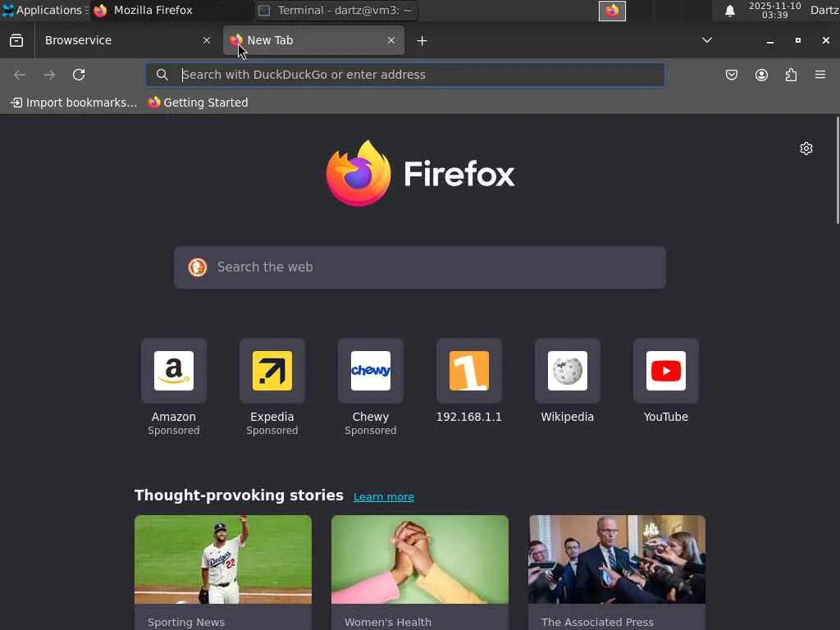Switch to Terminal window in taskbar
Viewport: 840px width, 630px height.
336,10
